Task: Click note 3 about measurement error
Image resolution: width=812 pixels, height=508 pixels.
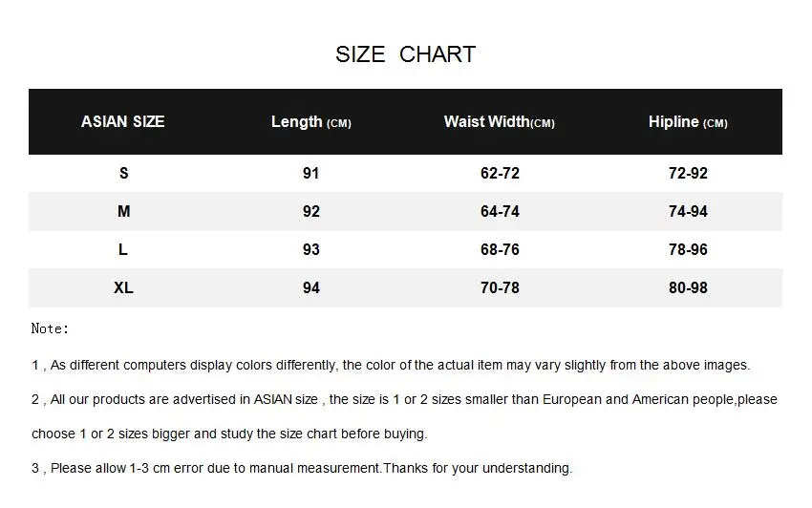Action: pyautogui.click(x=302, y=468)
